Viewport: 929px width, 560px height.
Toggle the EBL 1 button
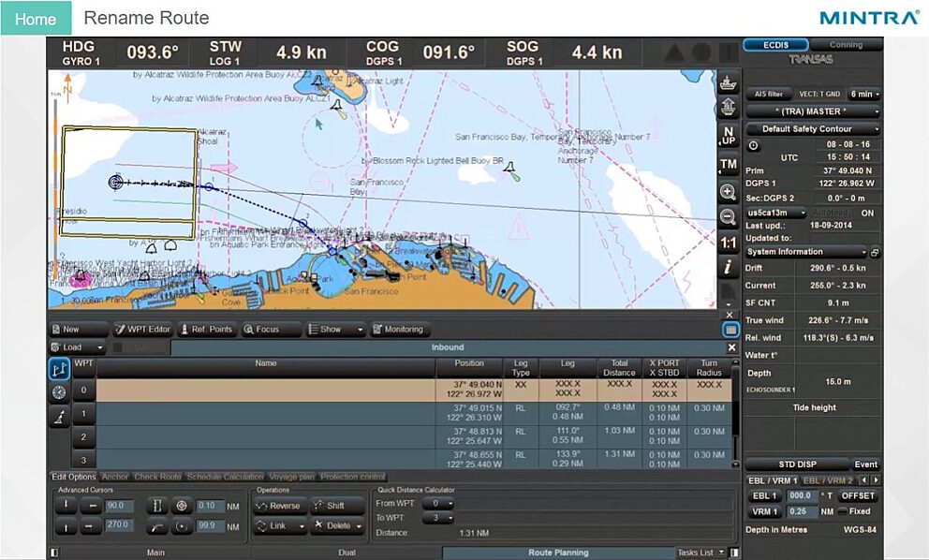(x=764, y=496)
